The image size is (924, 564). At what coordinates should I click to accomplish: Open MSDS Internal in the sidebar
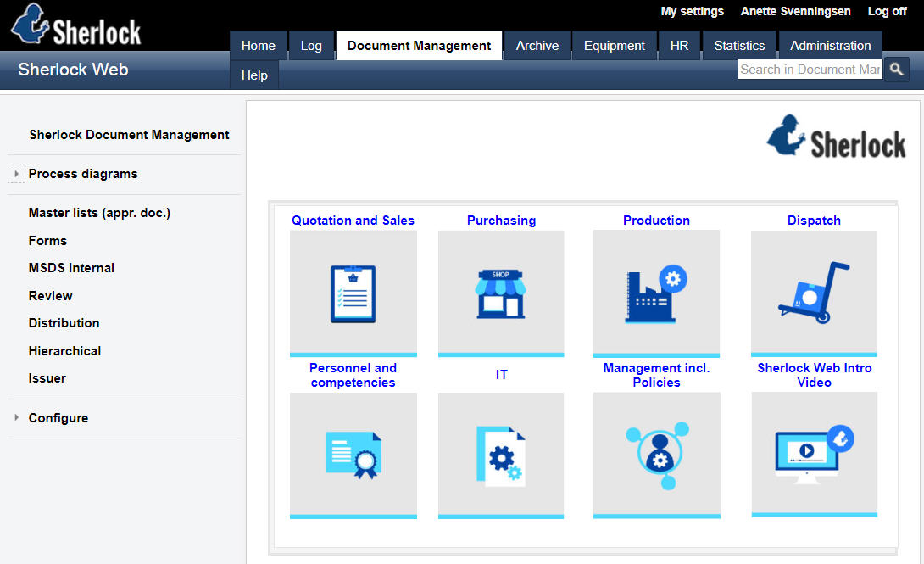[x=71, y=267]
